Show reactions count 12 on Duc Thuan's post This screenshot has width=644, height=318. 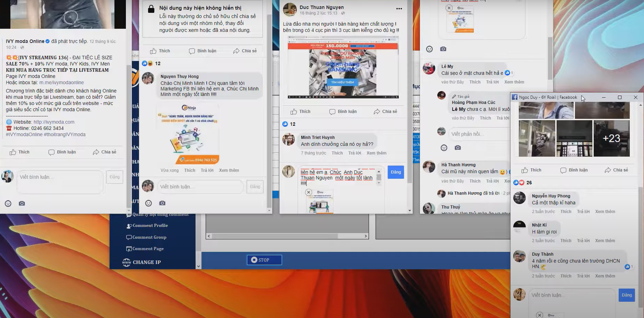click(289, 124)
